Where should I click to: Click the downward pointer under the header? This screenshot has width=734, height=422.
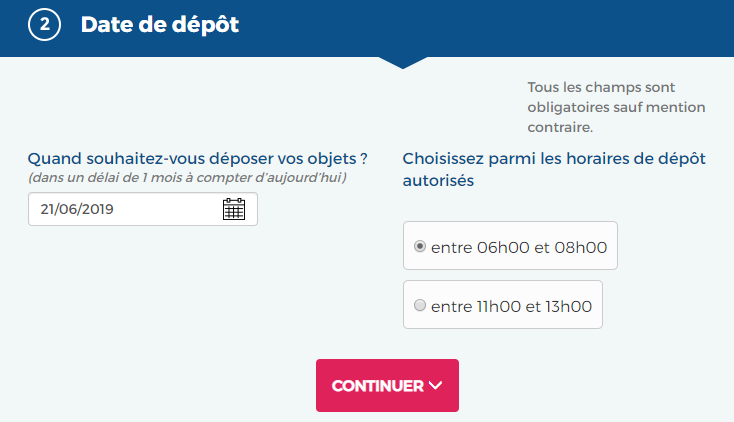click(x=403, y=63)
